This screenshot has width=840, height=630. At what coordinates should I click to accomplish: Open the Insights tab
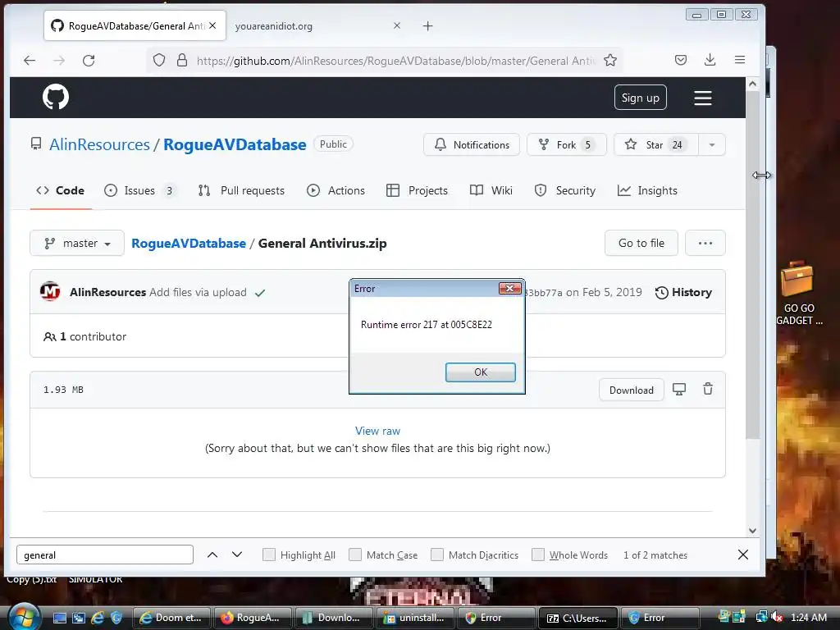647,190
